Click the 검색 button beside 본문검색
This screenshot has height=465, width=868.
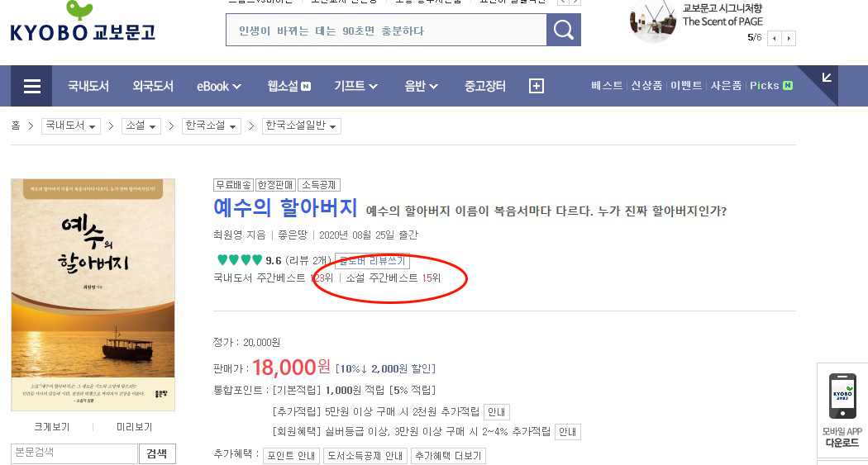[157, 453]
